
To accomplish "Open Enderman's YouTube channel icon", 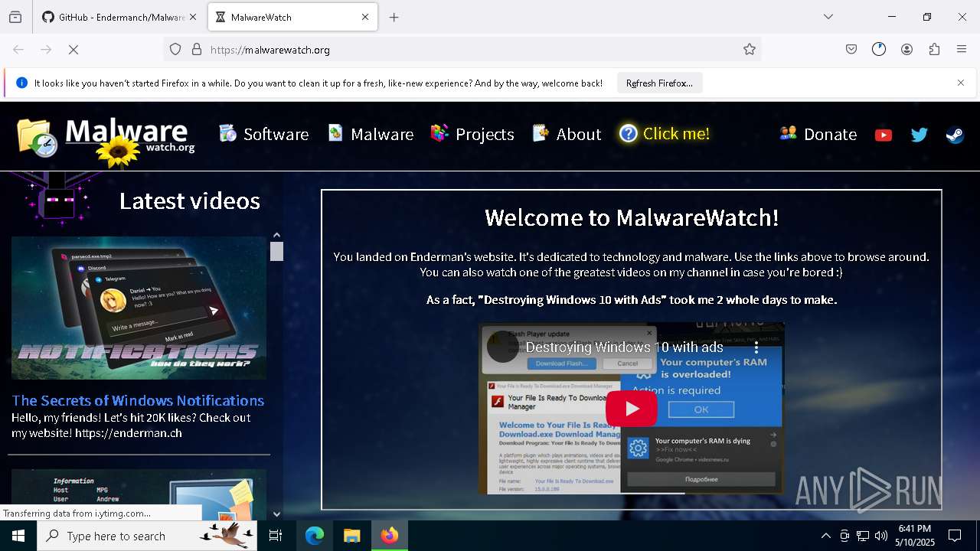I will point(884,135).
